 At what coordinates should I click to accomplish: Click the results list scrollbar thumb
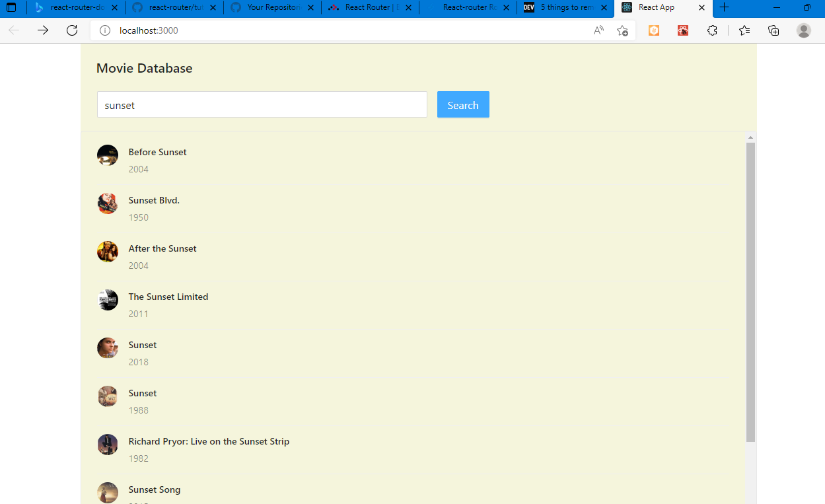pos(750,292)
